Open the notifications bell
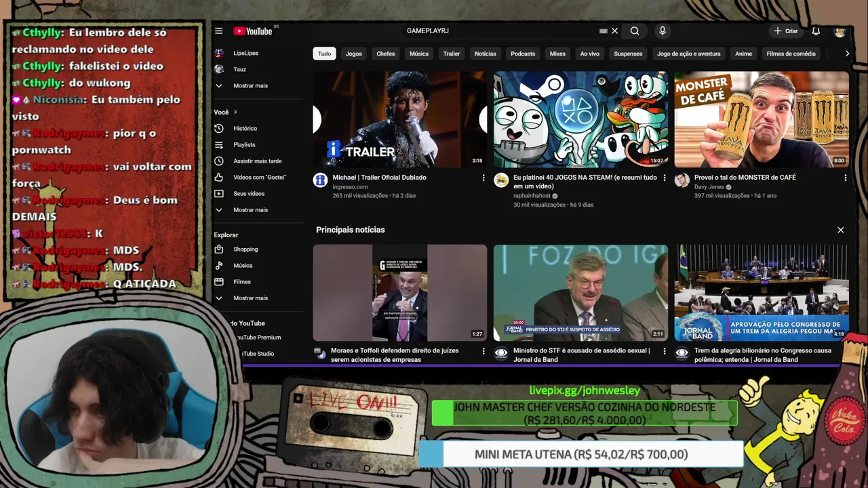This screenshot has height=488, width=868. (816, 31)
